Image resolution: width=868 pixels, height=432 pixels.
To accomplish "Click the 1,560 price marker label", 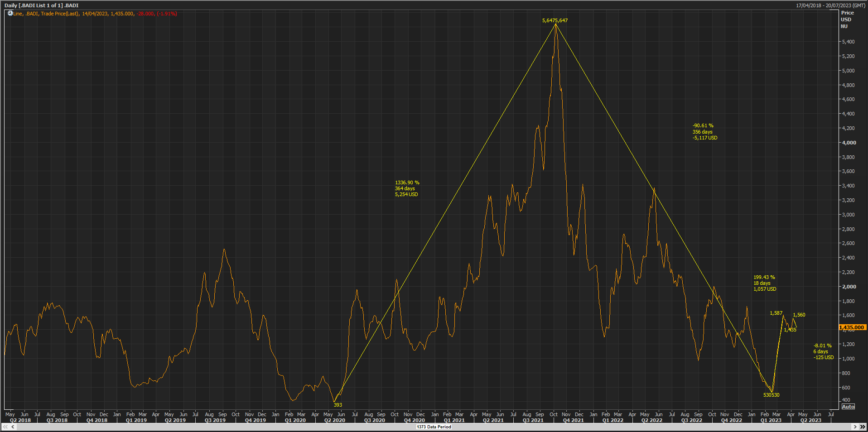I will pyautogui.click(x=799, y=315).
